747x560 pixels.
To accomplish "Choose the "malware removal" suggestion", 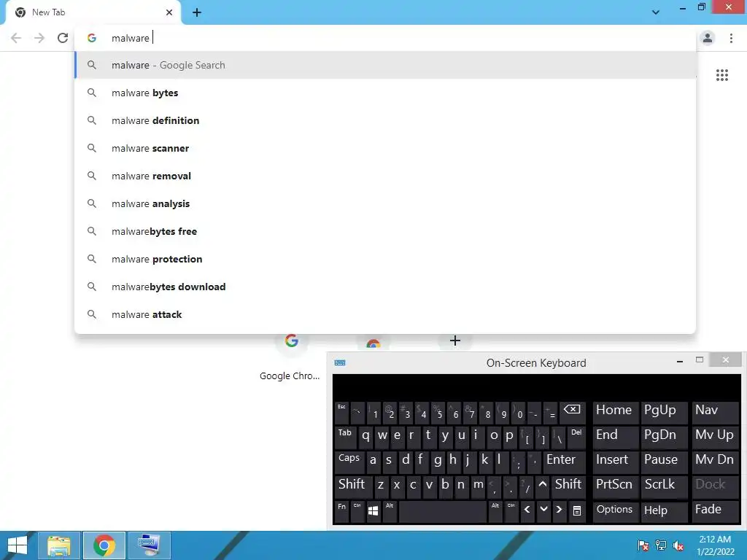I will [385, 176].
